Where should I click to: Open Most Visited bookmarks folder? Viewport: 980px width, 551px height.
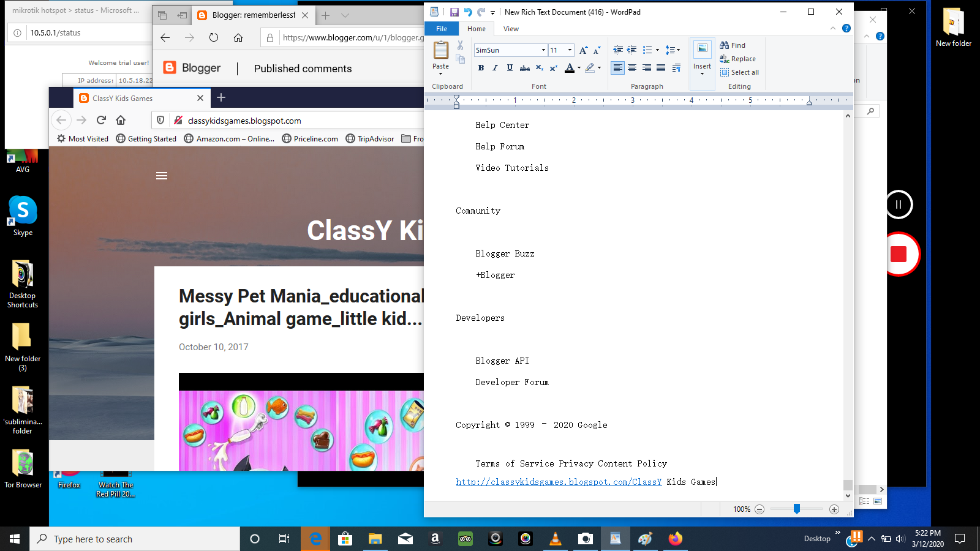coord(82,139)
